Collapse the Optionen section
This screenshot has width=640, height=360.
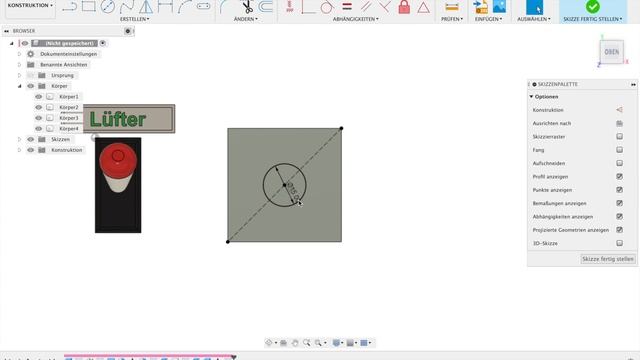[x=531, y=97]
